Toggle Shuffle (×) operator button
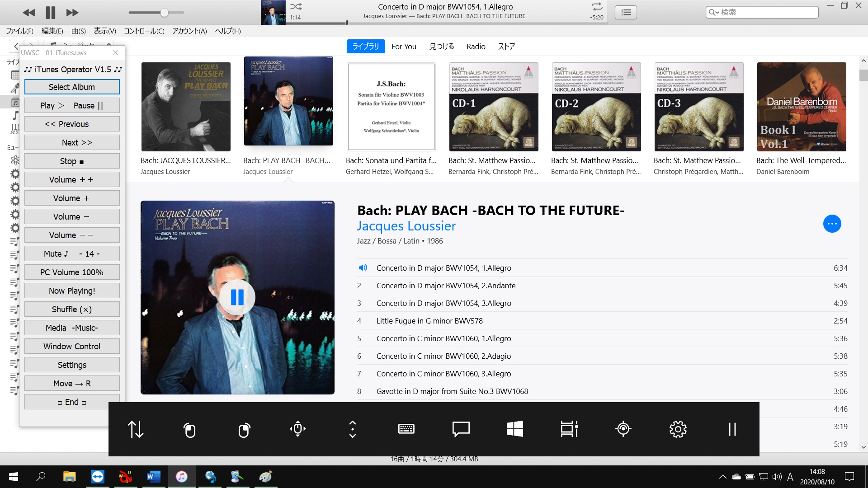 click(72, 309)
